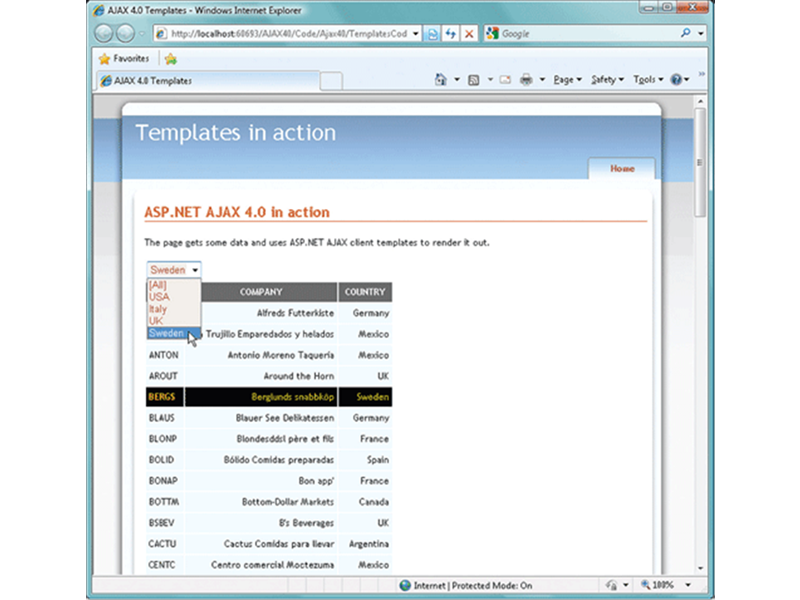Click the ANTON row ID
This screenshot has width=800, height=600.
pos(163,355)
